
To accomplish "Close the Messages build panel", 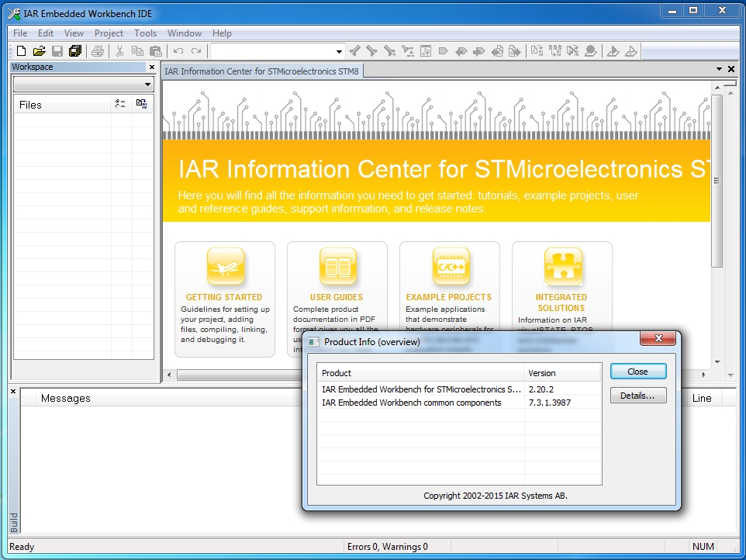I will 13,391.
